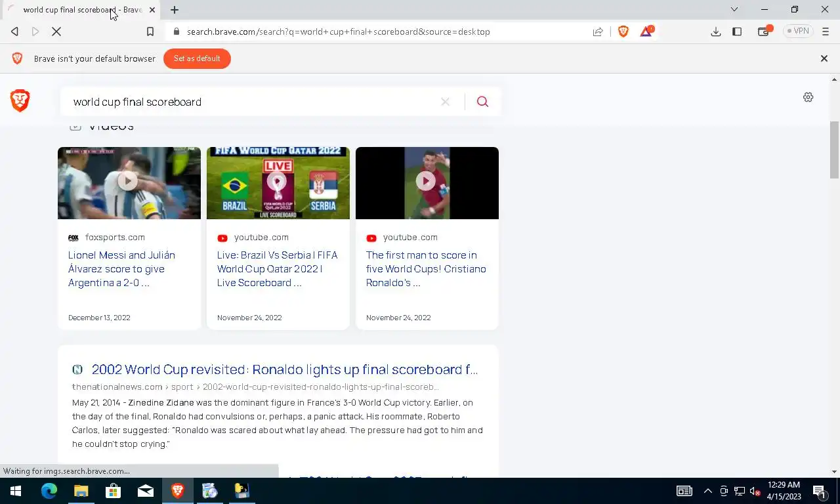Image resolution: width=840 pixels, height=504 pixels.
Task: Open 'The first man to score in five World Cups' link
Action: (426, 269)
